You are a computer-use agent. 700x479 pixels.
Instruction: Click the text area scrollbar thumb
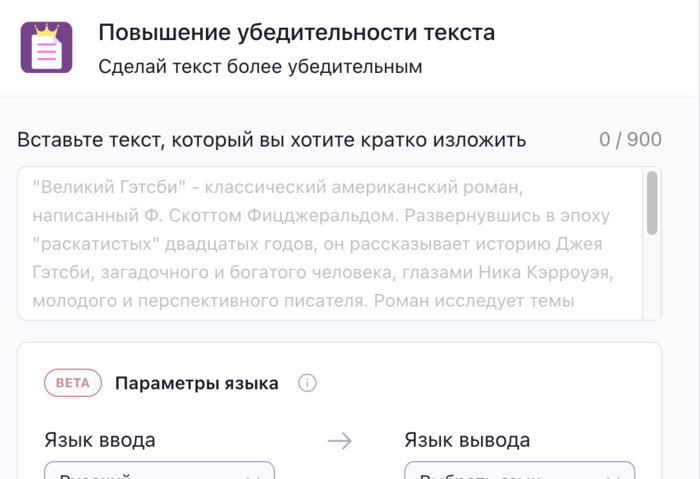[652, 203]
